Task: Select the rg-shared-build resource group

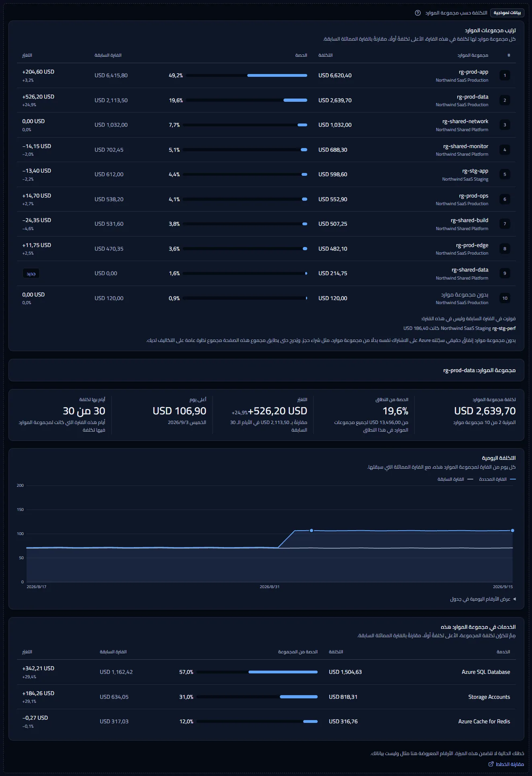Action: [x=266, y=224]
